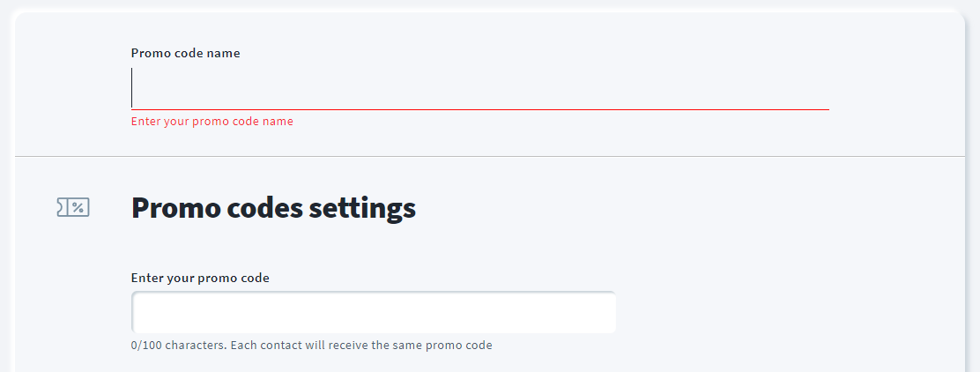
Task: Select the white promo code text box
Action: point(374,312)
